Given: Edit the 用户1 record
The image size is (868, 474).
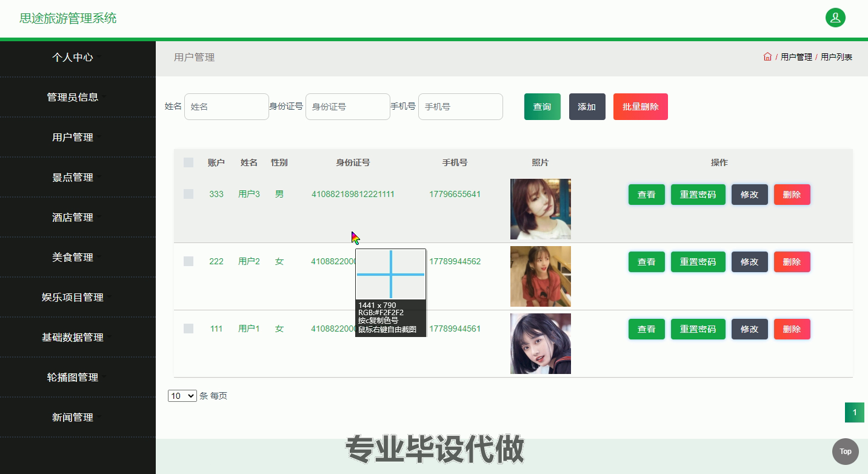Looking at the screenshot, I should [x=750, y=329].
